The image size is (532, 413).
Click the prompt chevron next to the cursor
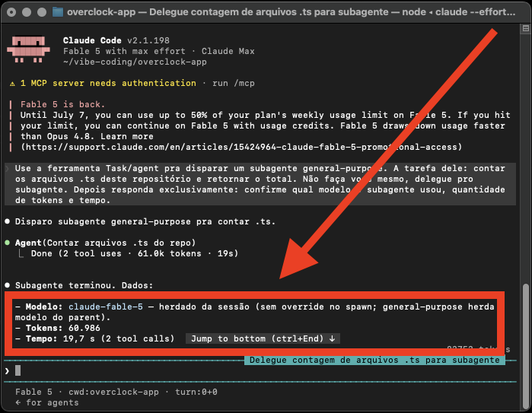coord(7,371)
